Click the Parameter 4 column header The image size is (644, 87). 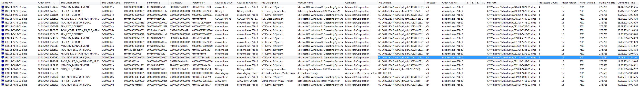pyautogui.click(x=203, y=2)
